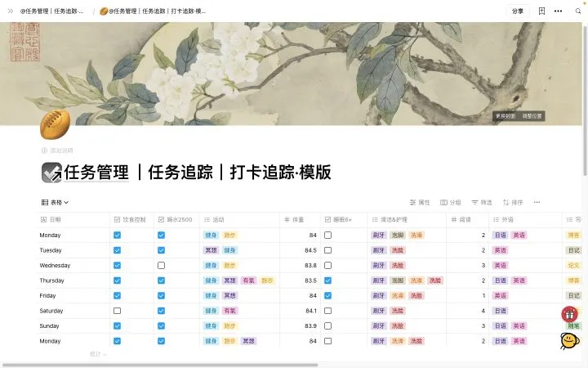Click the 睡眠8+ column checkbox-type icon
The height and width of the screenshot is (368, 588).
[x=327, y=220]
